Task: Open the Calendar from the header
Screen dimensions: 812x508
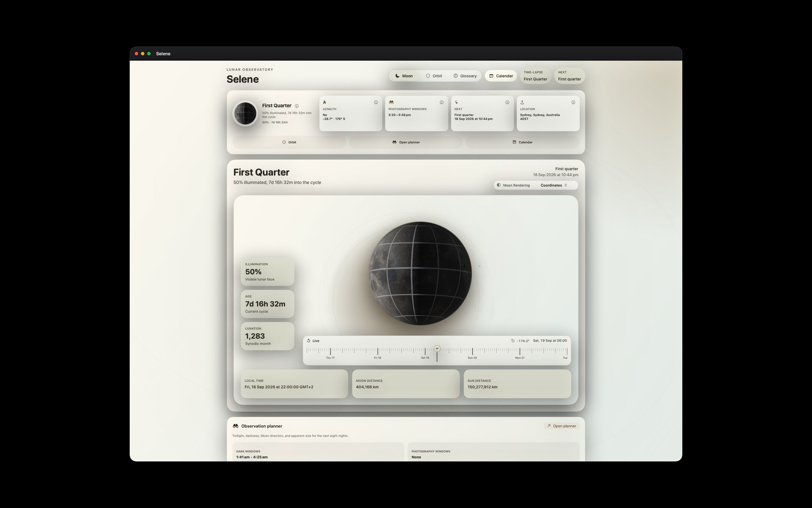Action: tap(501, 76)
